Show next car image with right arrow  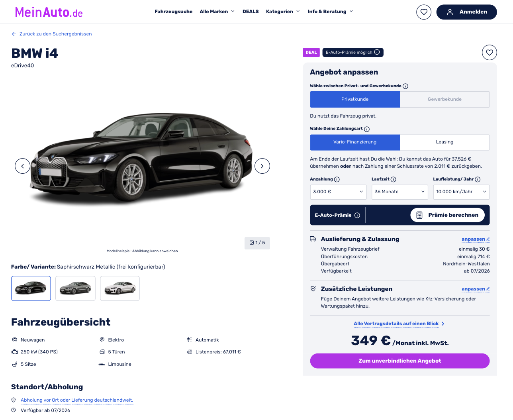click(262, 166)
